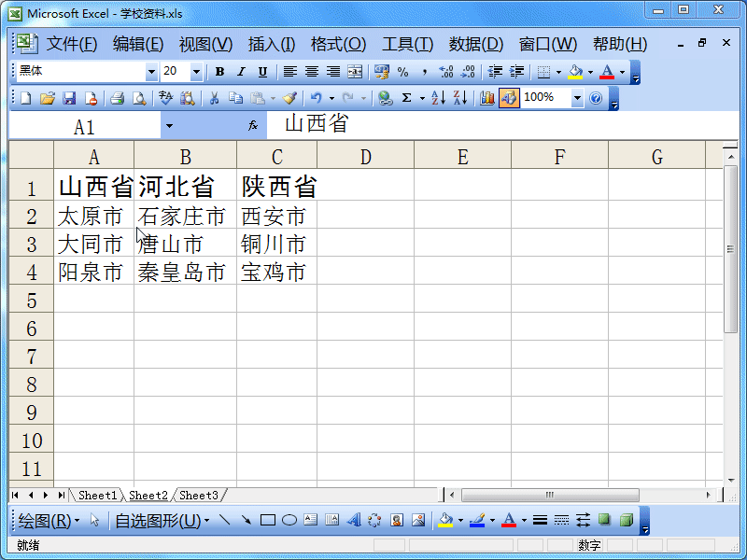Go to the first sheet tab

coord(15,496)
